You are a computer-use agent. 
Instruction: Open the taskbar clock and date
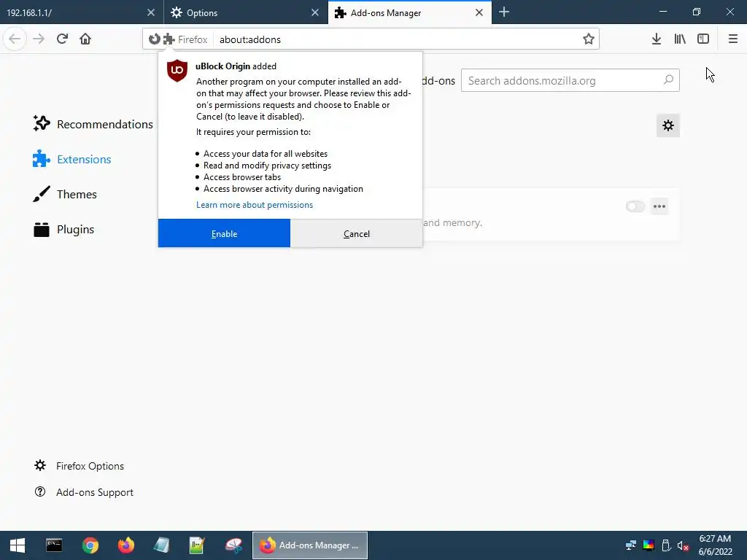pyautogui.click(x=715, y=545)
